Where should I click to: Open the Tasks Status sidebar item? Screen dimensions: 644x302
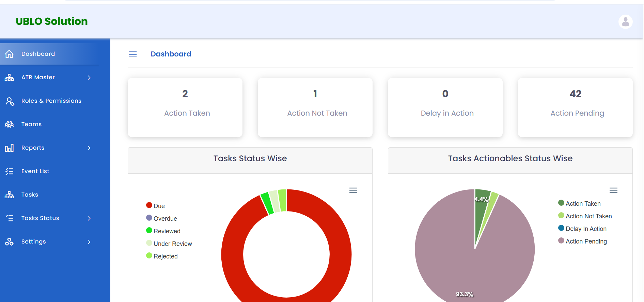point(40,218)
